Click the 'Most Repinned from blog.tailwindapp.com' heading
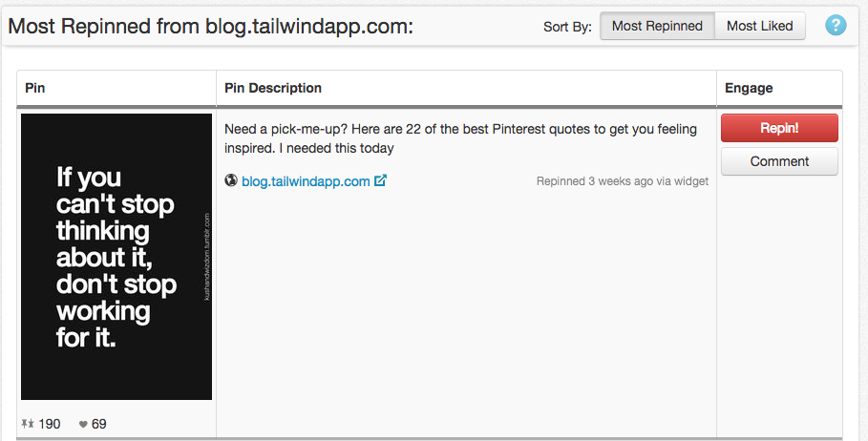 (x=210, y=26)
